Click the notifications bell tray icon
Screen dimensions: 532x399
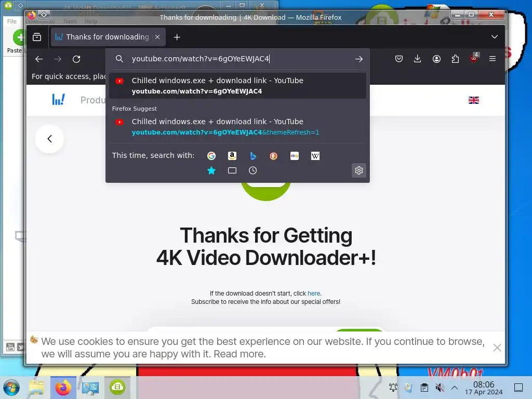point(393,387)
